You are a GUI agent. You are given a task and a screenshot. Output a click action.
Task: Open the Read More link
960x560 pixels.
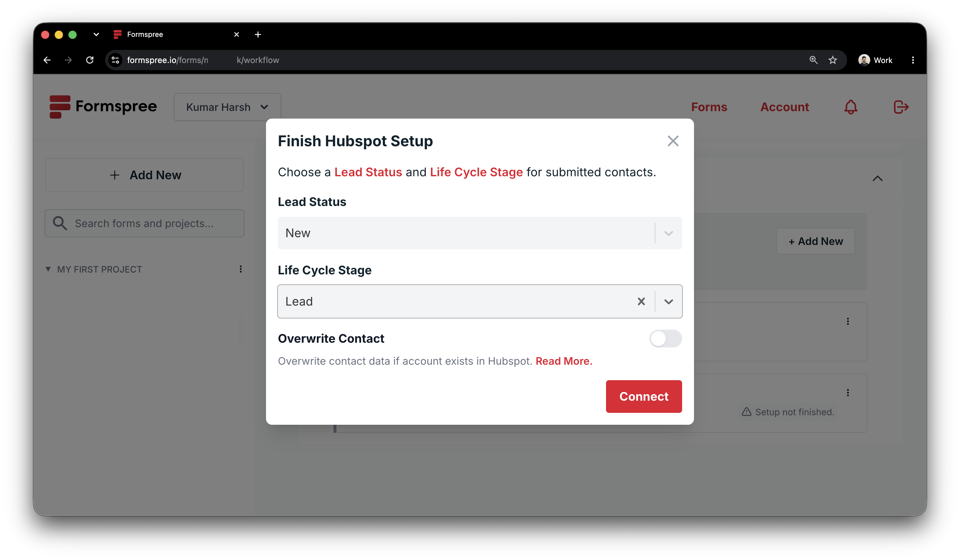pyautogui.click(x=564, y=361)
